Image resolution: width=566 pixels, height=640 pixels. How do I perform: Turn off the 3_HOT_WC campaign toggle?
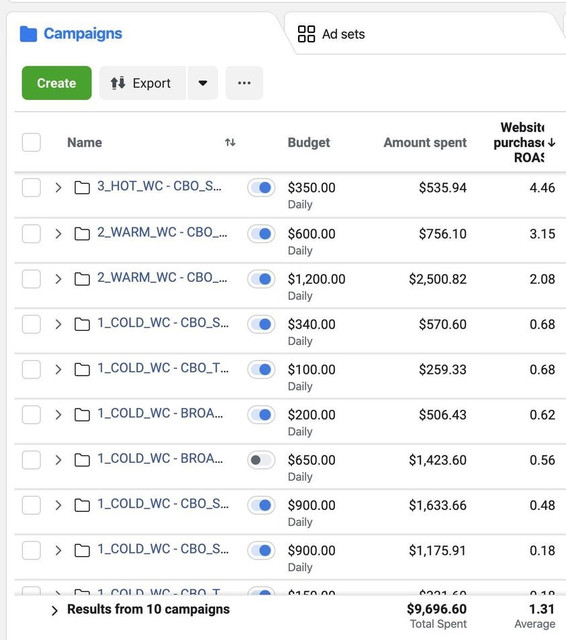tap(261, 188)
